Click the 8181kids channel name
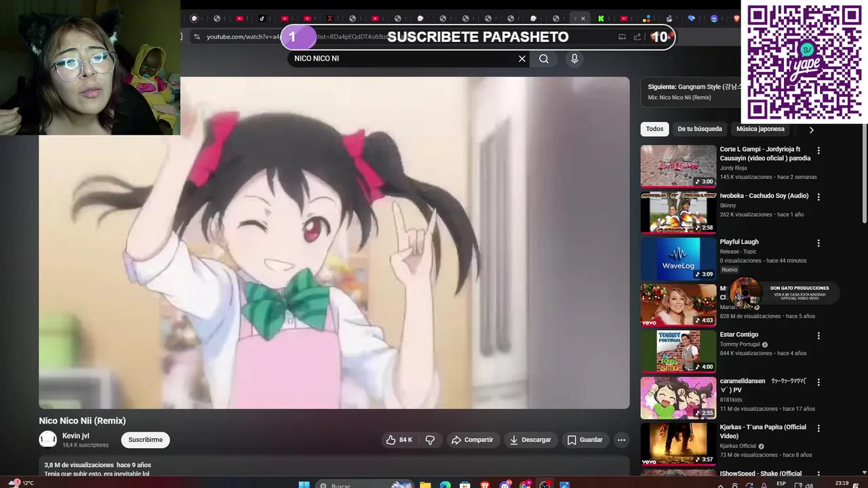Screen dimensions: 868x488 coord(731,400)
